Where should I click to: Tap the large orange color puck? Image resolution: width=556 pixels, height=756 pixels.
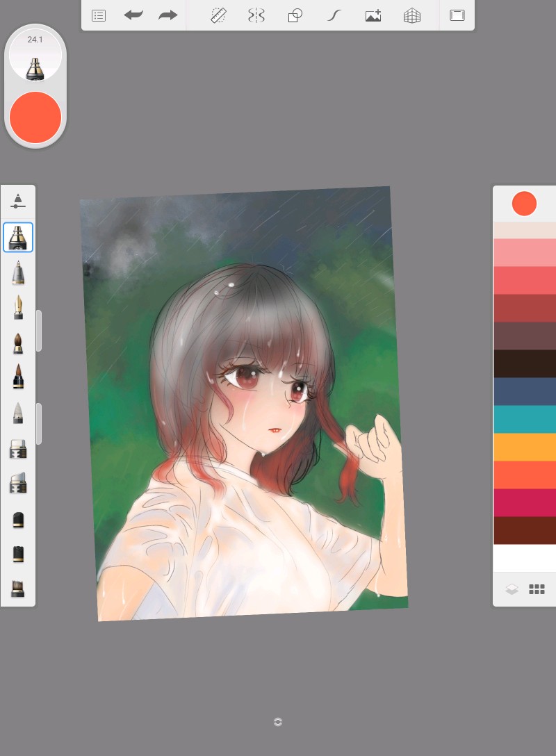pos(35,117)
